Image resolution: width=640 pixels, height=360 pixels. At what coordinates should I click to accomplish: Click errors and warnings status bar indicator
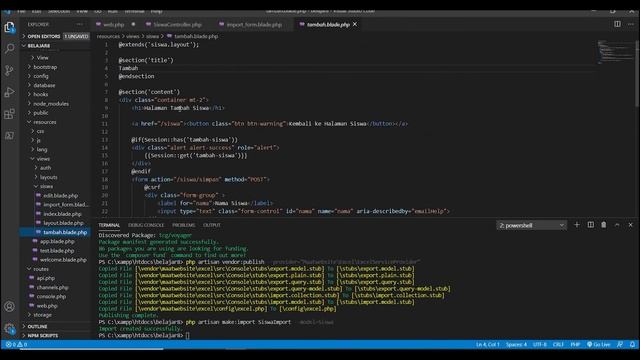point(16,344)
